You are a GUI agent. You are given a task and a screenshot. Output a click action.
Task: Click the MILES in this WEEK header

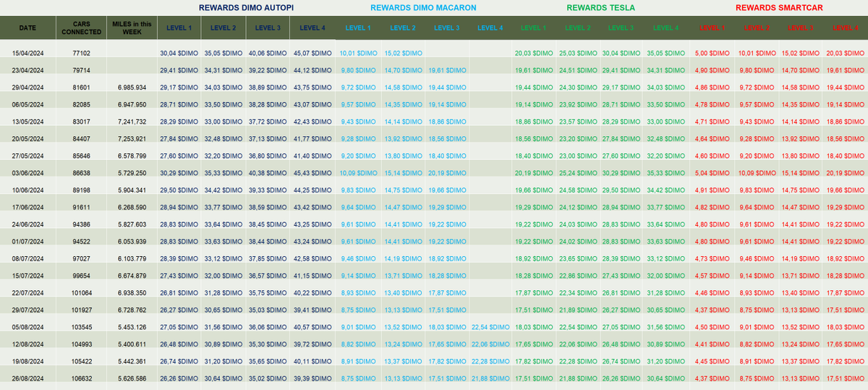[x=132, y=27]
